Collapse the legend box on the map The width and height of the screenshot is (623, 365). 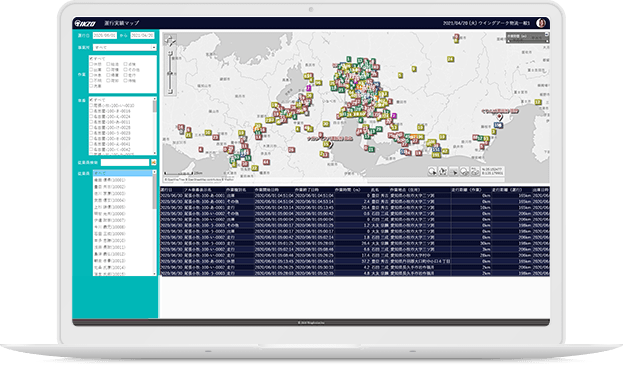(547, 35)
